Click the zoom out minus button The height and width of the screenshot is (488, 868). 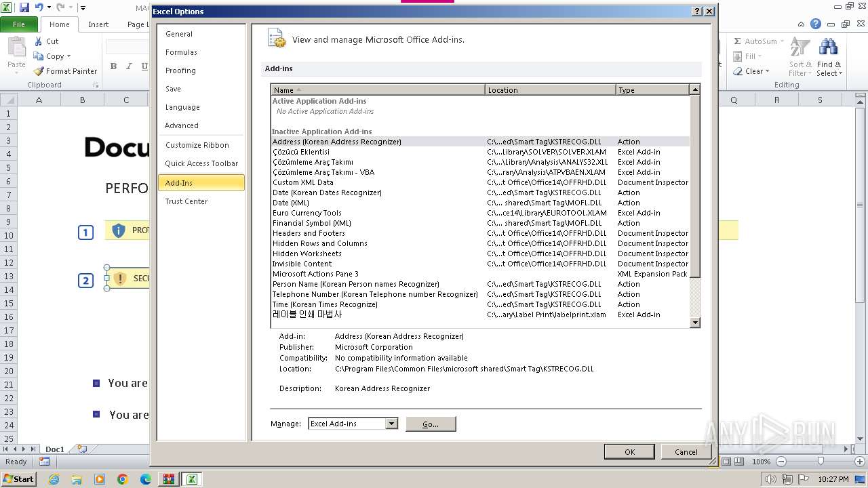coord(781,462)
